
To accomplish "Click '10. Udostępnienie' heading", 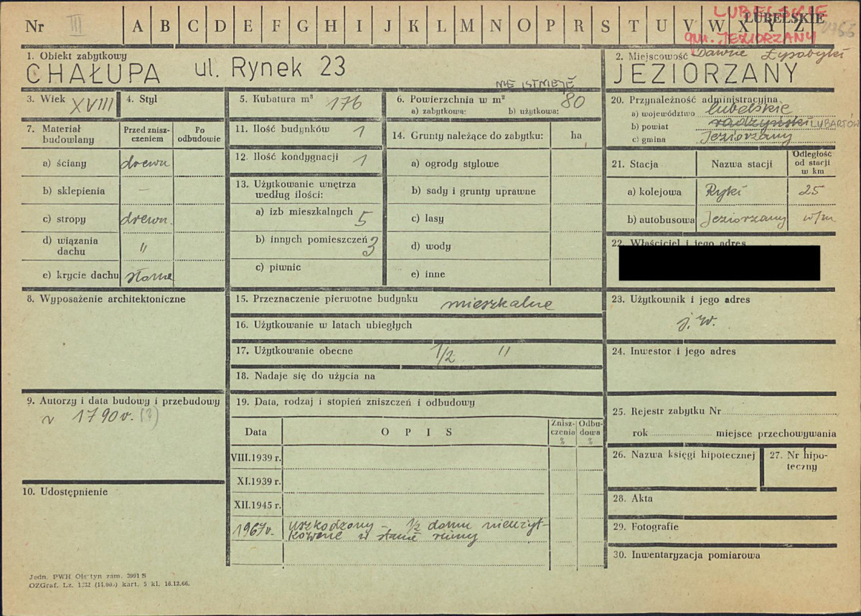I will point(65,492).
